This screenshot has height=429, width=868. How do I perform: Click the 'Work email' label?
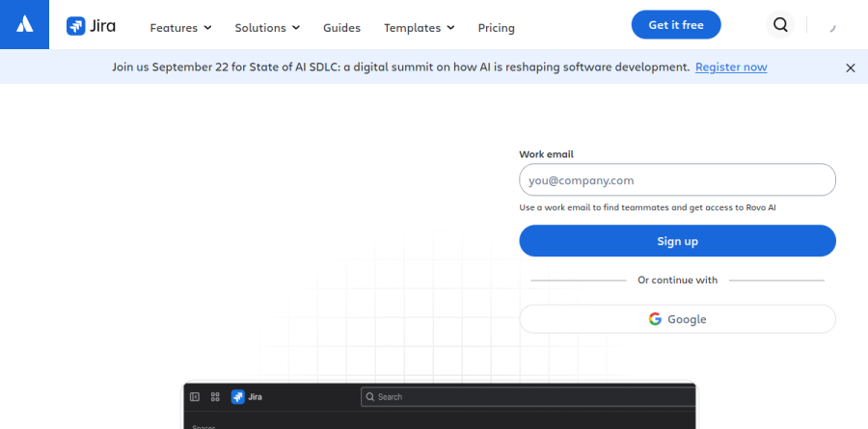coord(546,154)
